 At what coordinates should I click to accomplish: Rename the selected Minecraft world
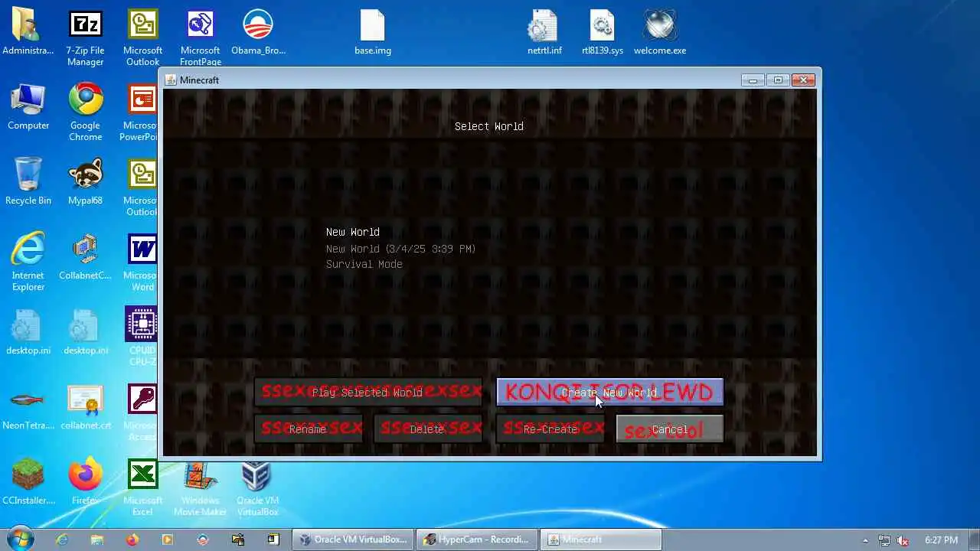coord(309,429)
